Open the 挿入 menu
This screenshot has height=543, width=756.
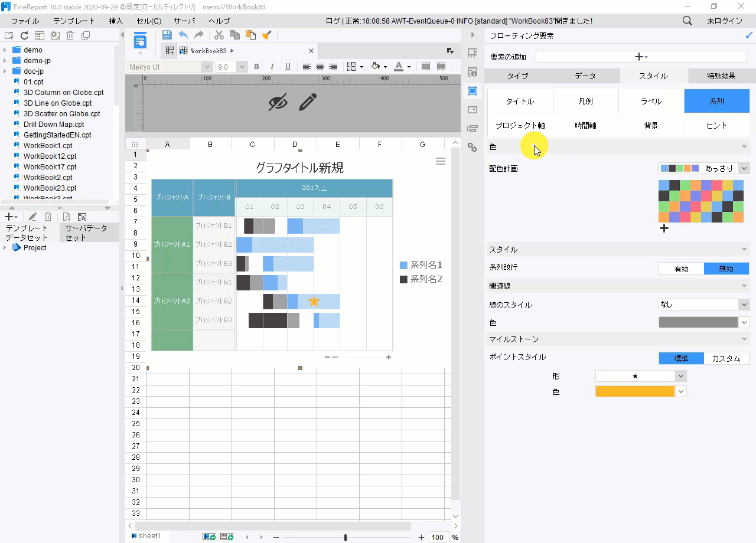(116, 21)
